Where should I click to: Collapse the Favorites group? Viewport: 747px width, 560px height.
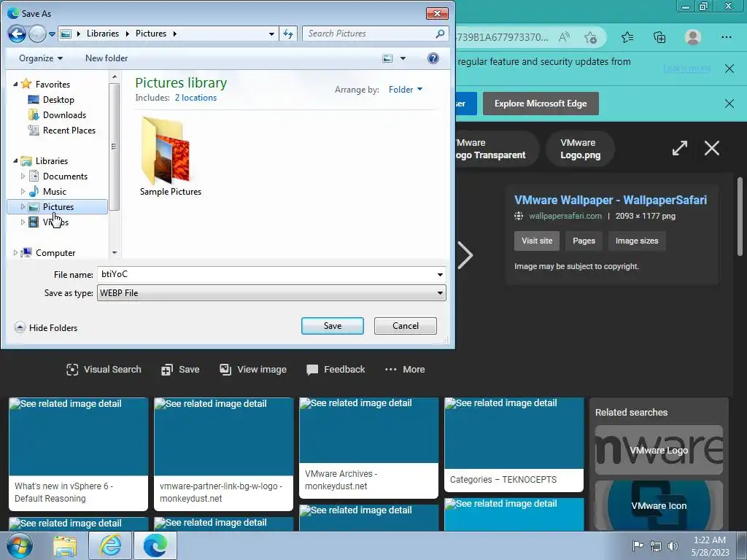(15, 84)
